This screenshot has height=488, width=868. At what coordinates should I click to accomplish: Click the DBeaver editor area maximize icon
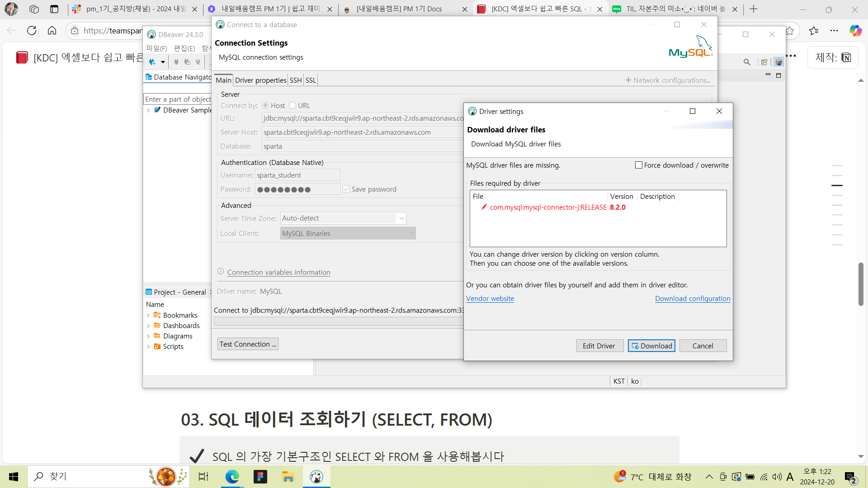pyautogui.click(x=778, y=75)
